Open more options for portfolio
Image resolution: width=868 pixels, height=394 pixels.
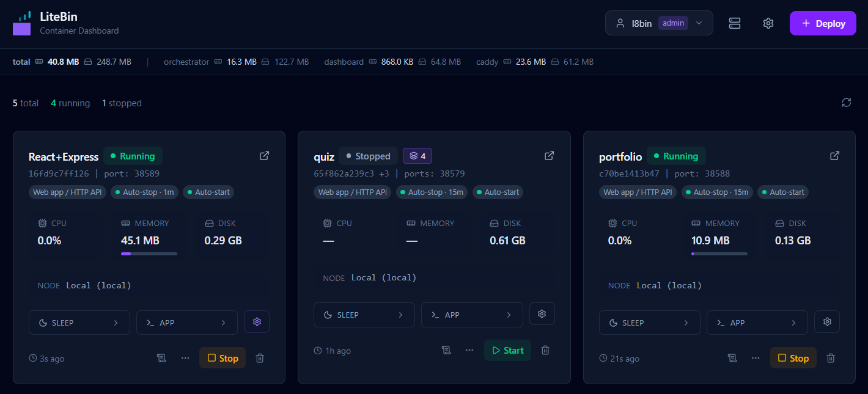point(756,358)
